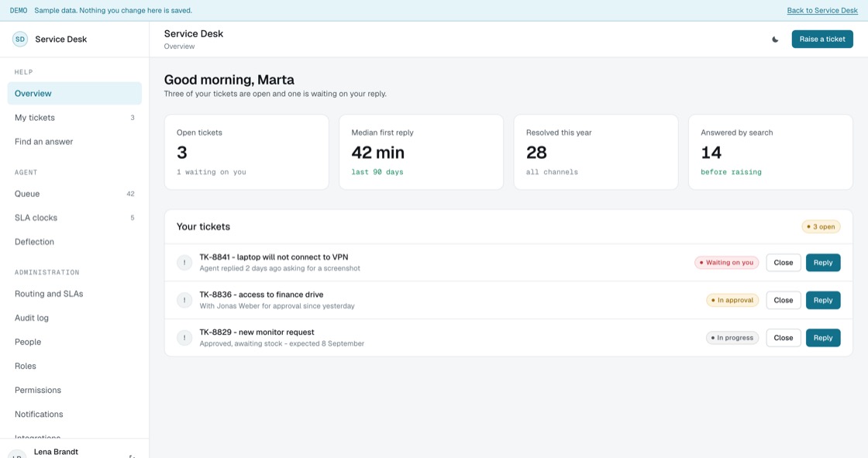Open the Median first reply stat card
Viewport: 868px width, 458px height.
point(422,153)
